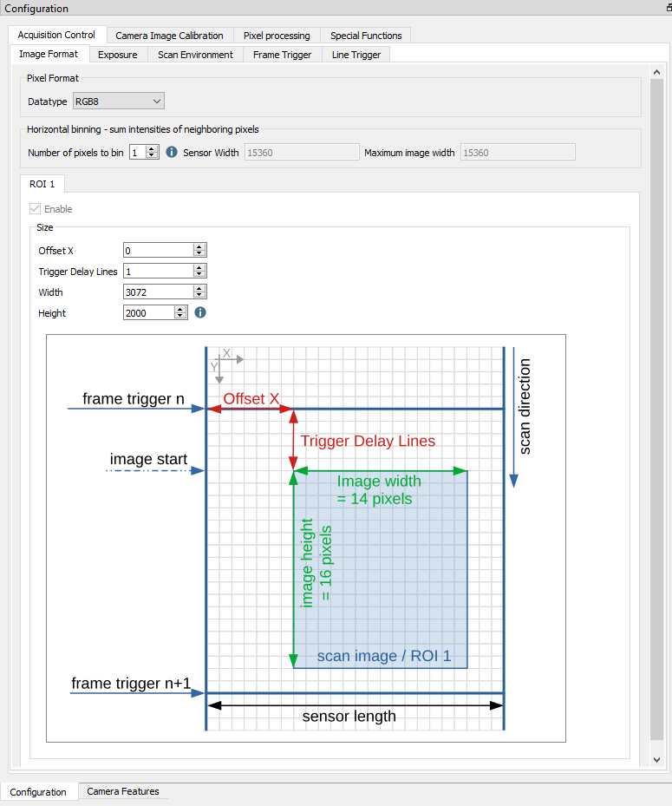Image resolution: width=672 pixels, height=806 pixels.
Task: Open the Frame Trigger sub-tab
Action: (282, 55)
